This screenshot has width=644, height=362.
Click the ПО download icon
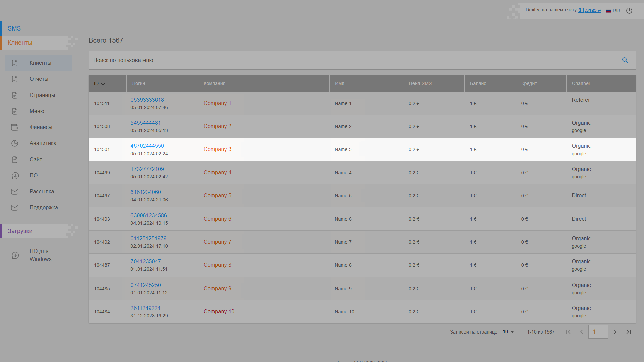pos(15,176)
